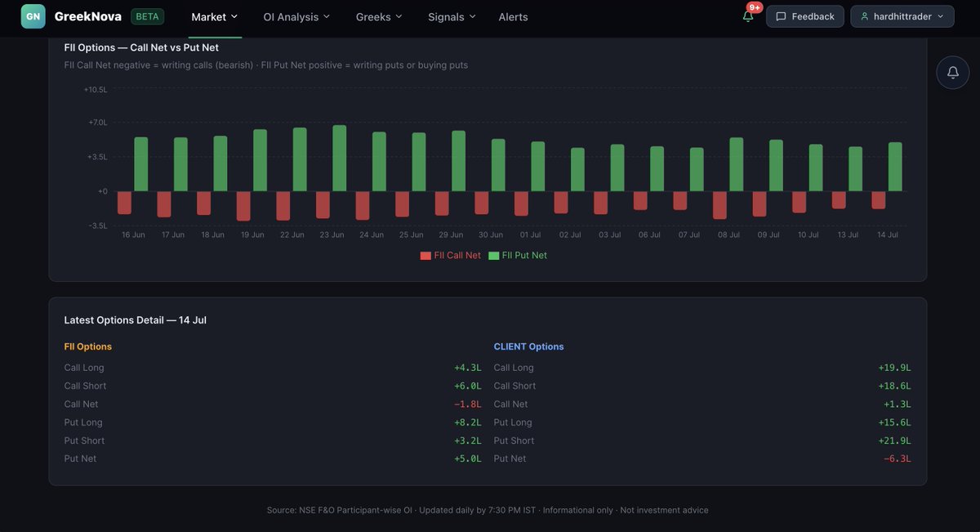This screenshot has width=980, height=532.
Task: Click CLIENT Call Net value +1.3L
Action: point(898,405)
